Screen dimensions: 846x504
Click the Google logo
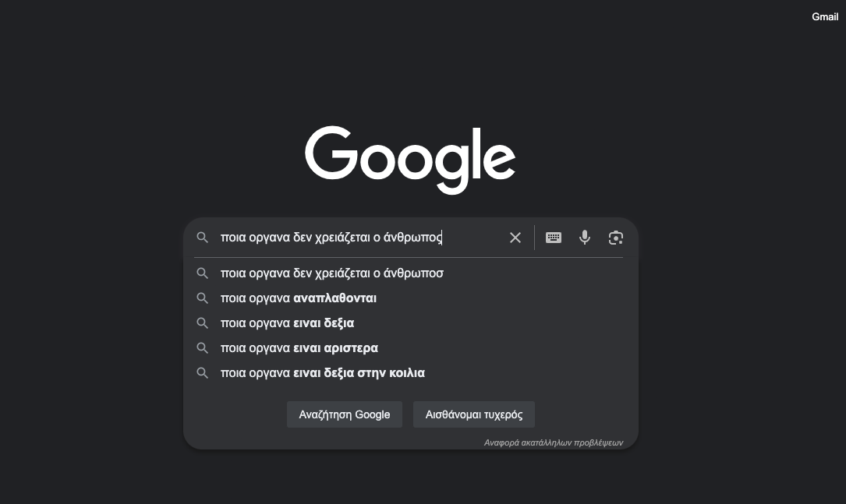410,160
